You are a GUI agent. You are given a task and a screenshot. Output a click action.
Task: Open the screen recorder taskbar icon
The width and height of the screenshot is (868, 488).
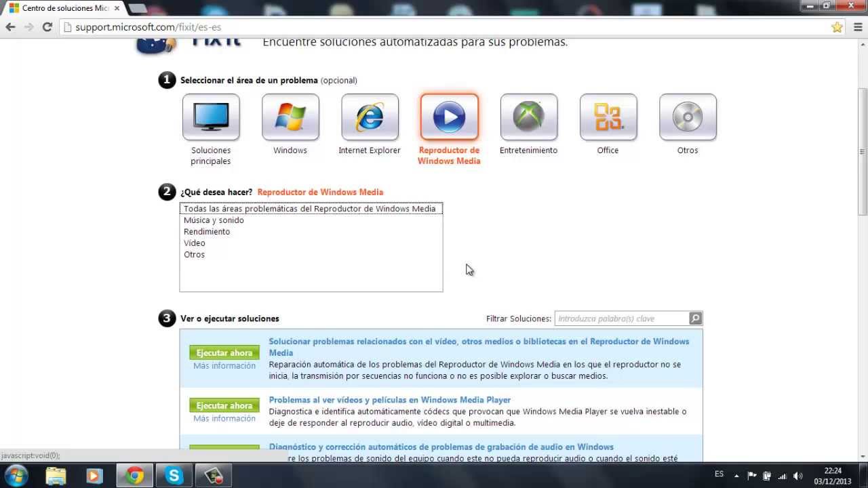point(214,476)
